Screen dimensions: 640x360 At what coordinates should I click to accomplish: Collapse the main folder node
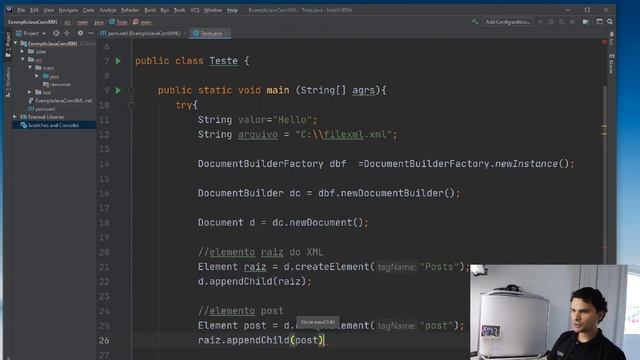point(30,68)
